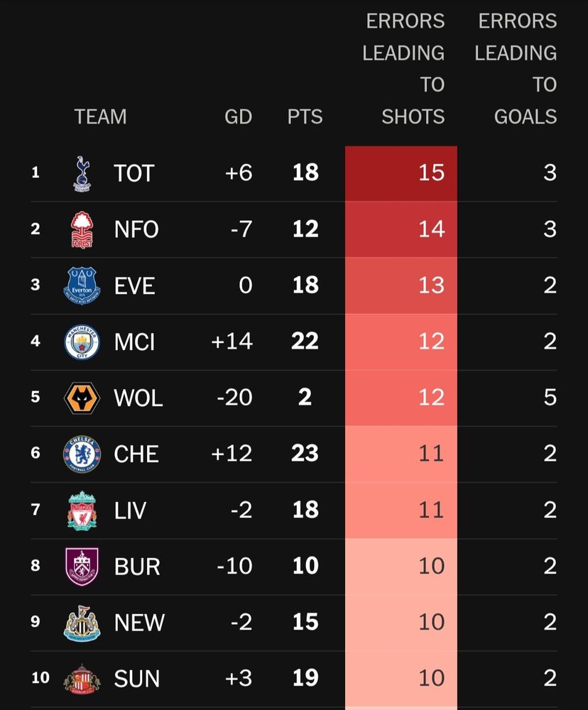The height and width of the screenshot is (710, 588).
Task: Open the WOL team name link
Action: 138,398
